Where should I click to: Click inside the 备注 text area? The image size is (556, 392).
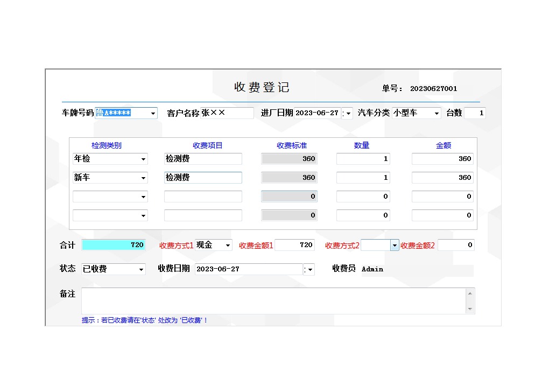coord(274,301)
